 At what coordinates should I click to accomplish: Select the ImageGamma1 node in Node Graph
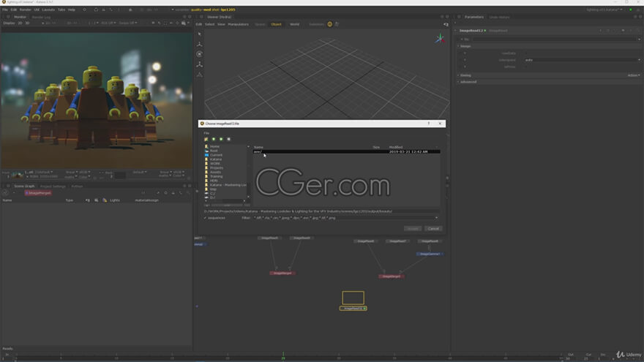click(430, 254)
